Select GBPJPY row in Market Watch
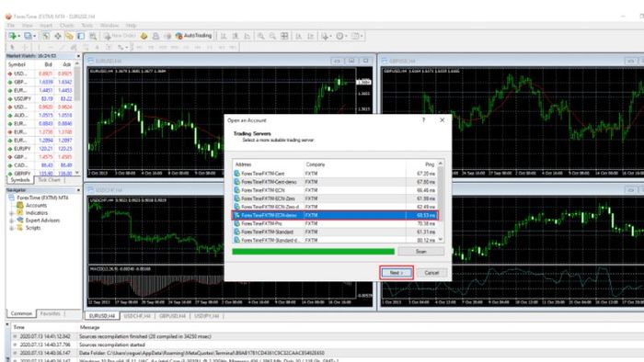 click(x=40, y=174)
